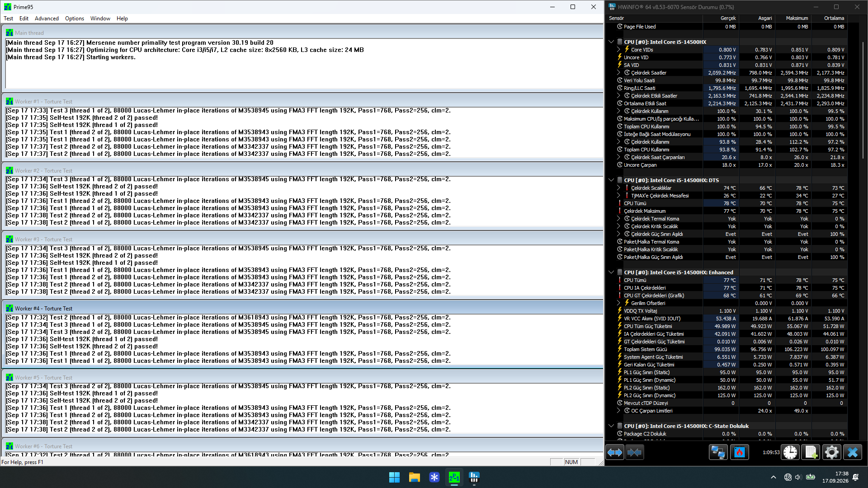
Task: Collapse the i5-14500HX: DTS sensor group
Action: [611, 180]
